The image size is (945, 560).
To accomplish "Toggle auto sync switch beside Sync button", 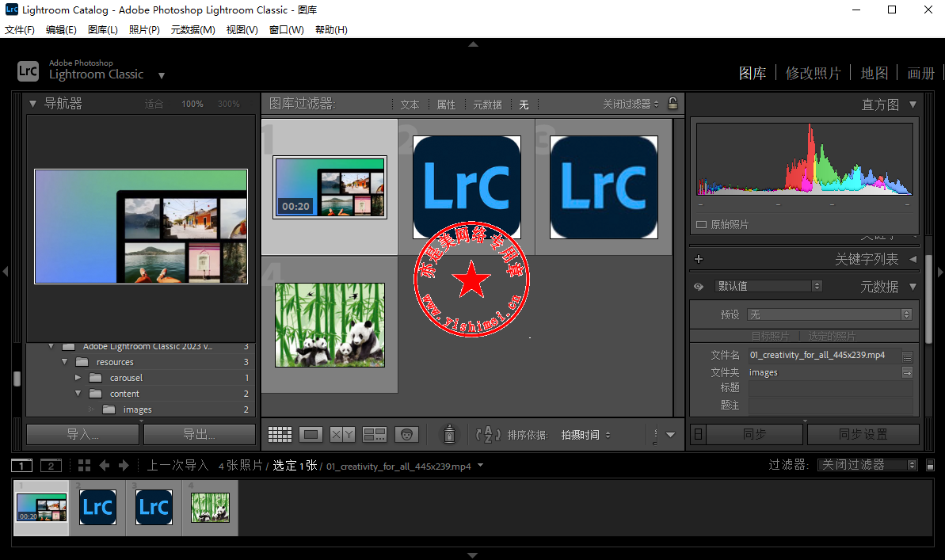I will 698,434.
